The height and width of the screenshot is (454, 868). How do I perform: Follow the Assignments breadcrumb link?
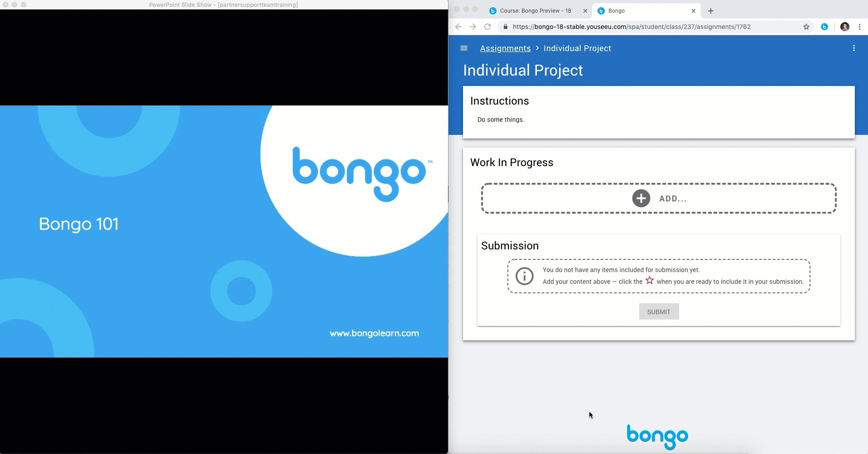coord(505,48)
